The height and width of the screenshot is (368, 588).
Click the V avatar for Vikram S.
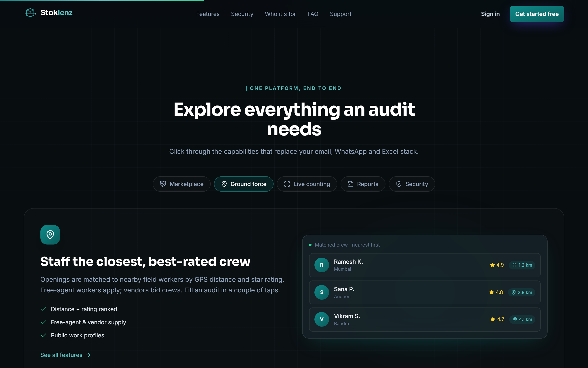[x=321, y=319]
